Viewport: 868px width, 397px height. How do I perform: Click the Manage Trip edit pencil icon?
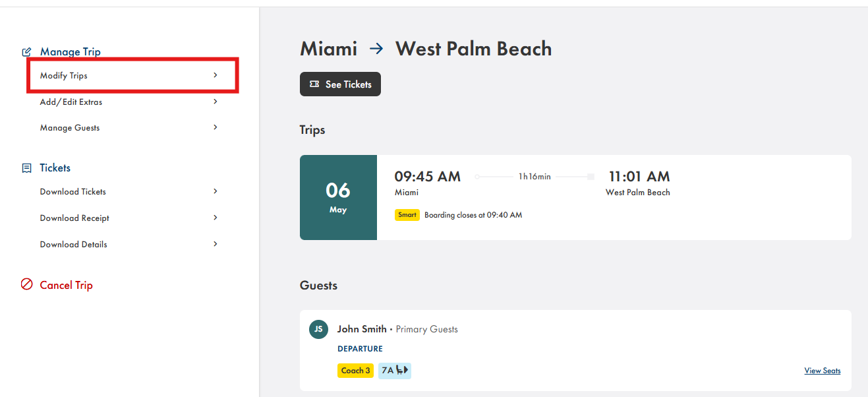click(x=27, y=51)
